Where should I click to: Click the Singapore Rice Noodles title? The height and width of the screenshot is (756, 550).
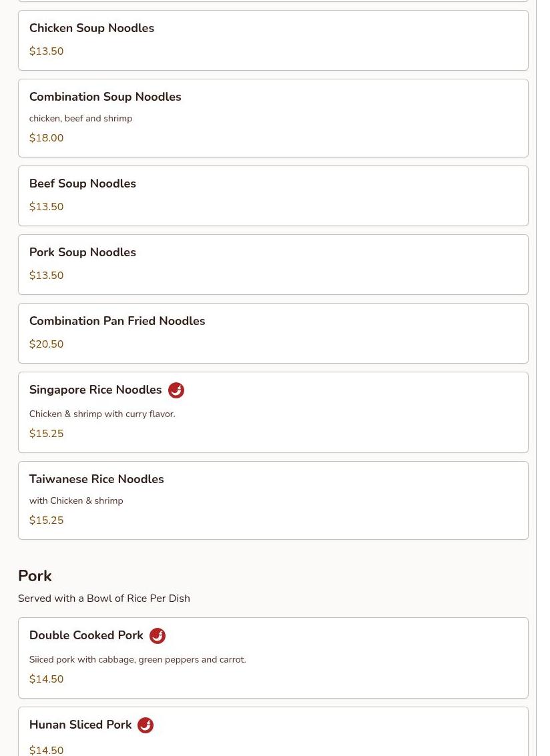tap(95, 390)
